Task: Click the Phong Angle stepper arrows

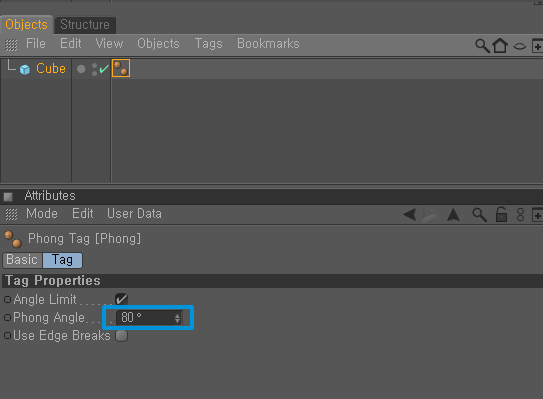Action: (x=177, y=318)
